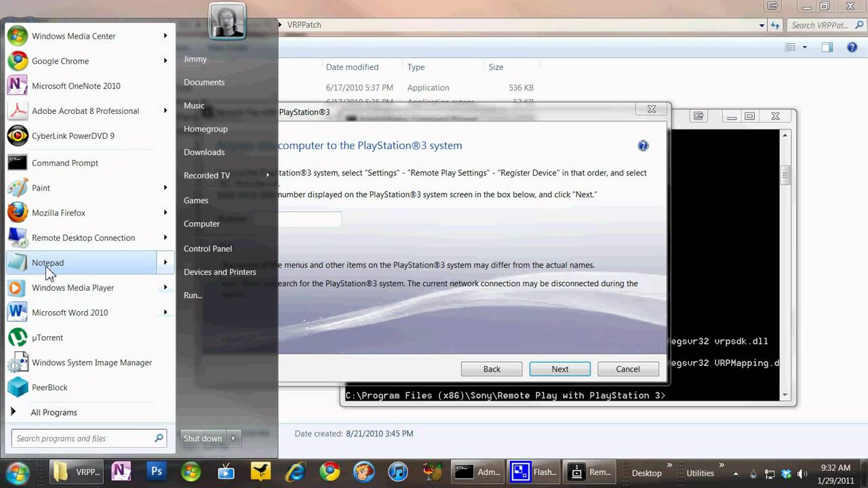This screenshot has height=488, width=868.
Task: Expand Recorded TV submenu arrow
Action: [x=268, y=176]
